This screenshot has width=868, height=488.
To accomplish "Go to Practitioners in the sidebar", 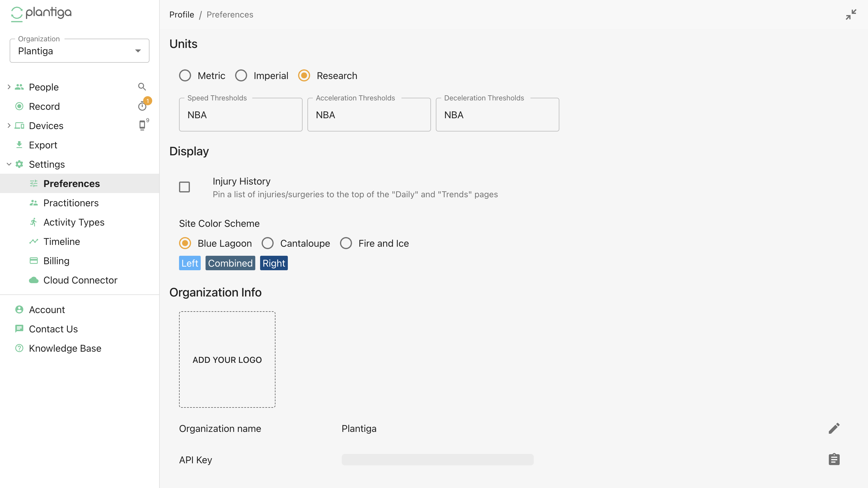I will [x=71, y=203].
